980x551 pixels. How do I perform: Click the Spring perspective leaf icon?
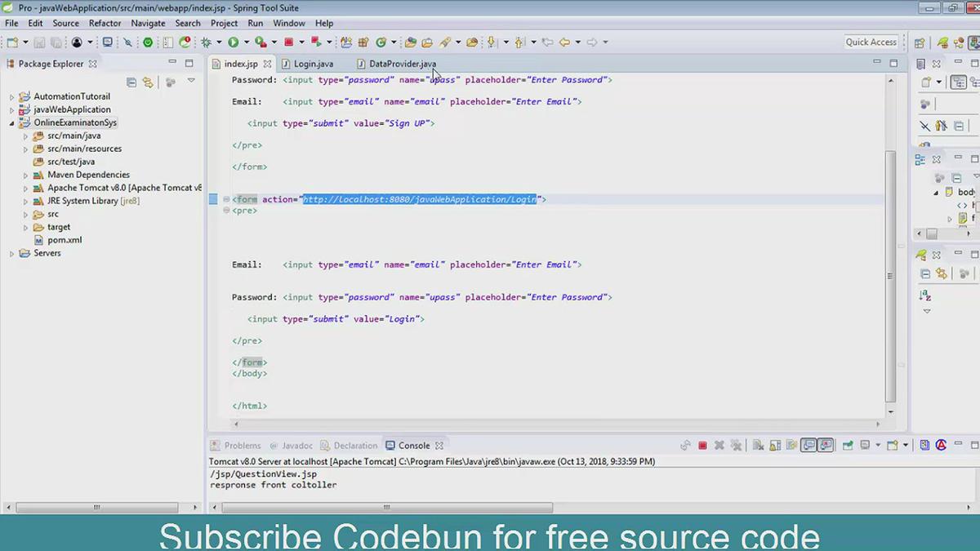(943, 42)
